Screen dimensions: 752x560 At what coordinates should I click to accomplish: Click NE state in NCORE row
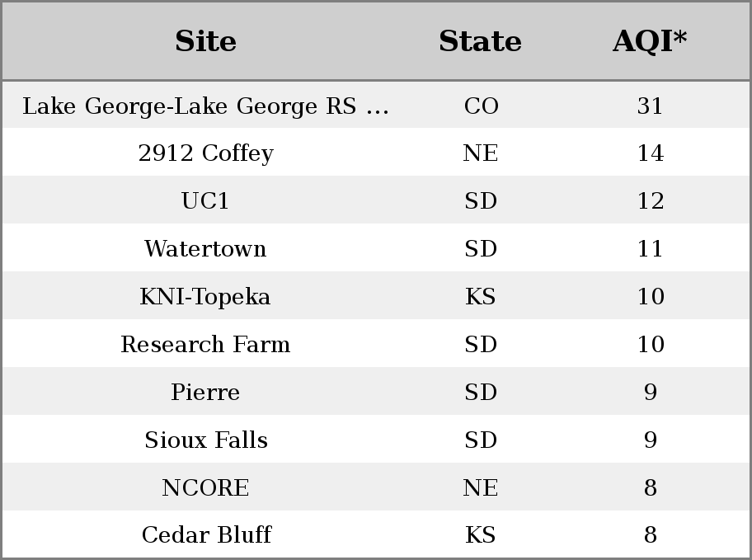[480, 488]
